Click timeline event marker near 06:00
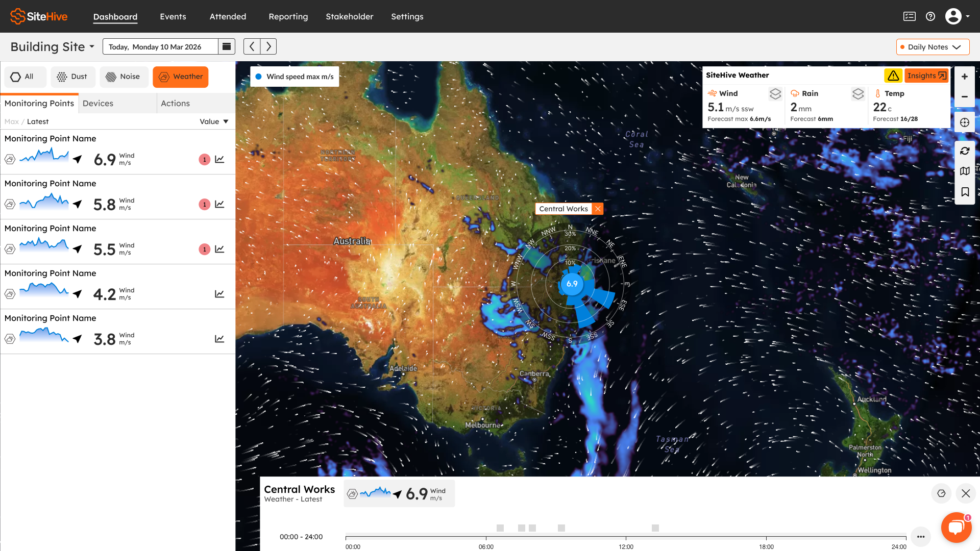Viewport: 980px width, 551px height. (x=500, y=528)
